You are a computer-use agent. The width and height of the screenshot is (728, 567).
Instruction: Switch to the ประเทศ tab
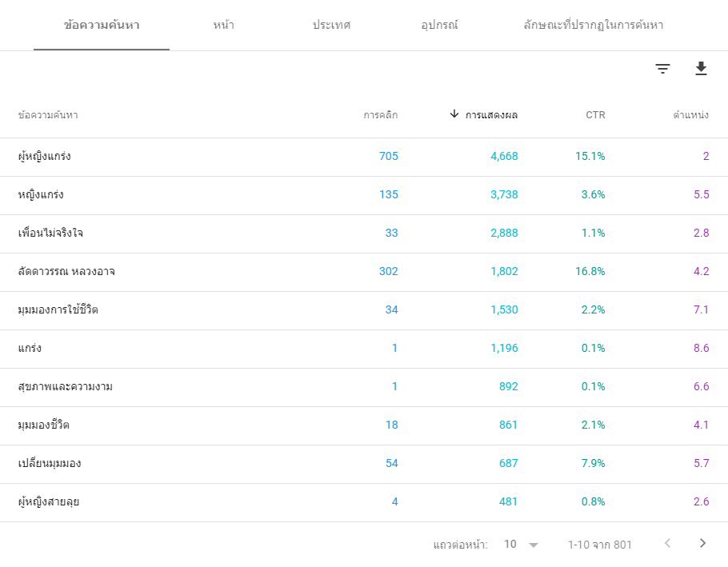pos(331,25)
